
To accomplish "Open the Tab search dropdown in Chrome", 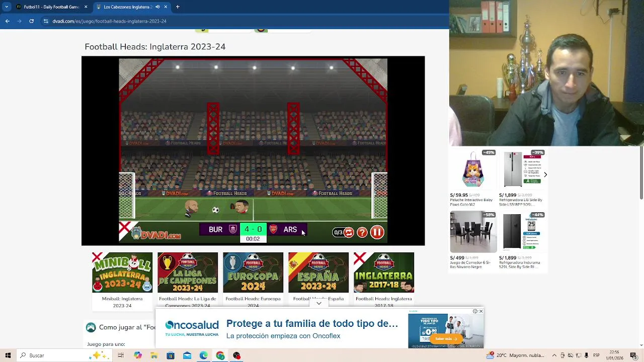I will 7,7.
